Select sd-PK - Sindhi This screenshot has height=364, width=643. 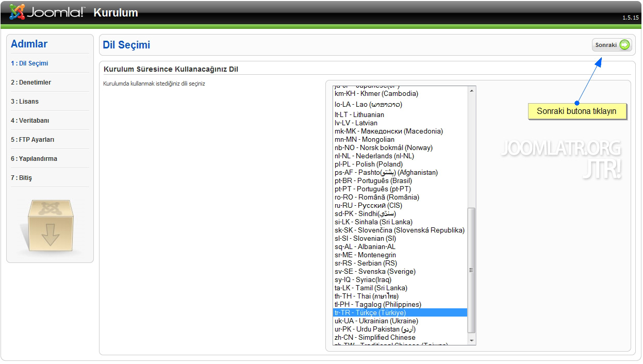400,213
